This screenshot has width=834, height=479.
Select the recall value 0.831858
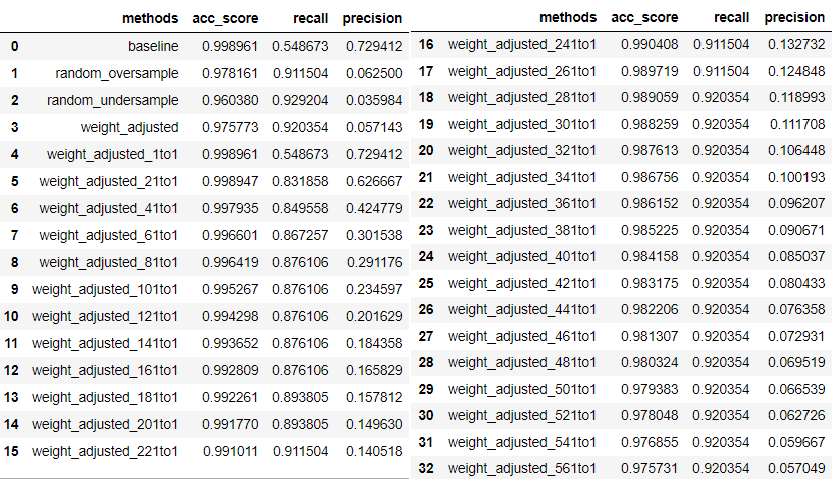[300, 182]
